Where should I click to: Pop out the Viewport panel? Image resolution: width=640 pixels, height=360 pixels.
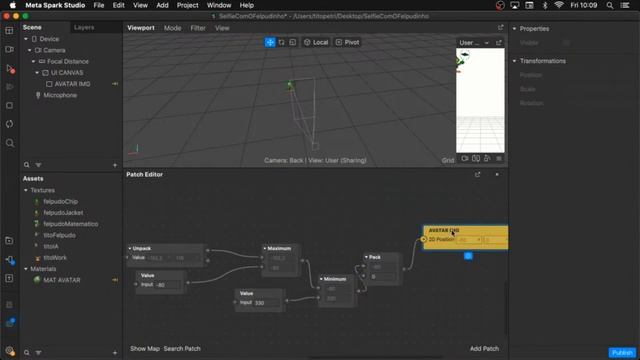tap(500, 27)
